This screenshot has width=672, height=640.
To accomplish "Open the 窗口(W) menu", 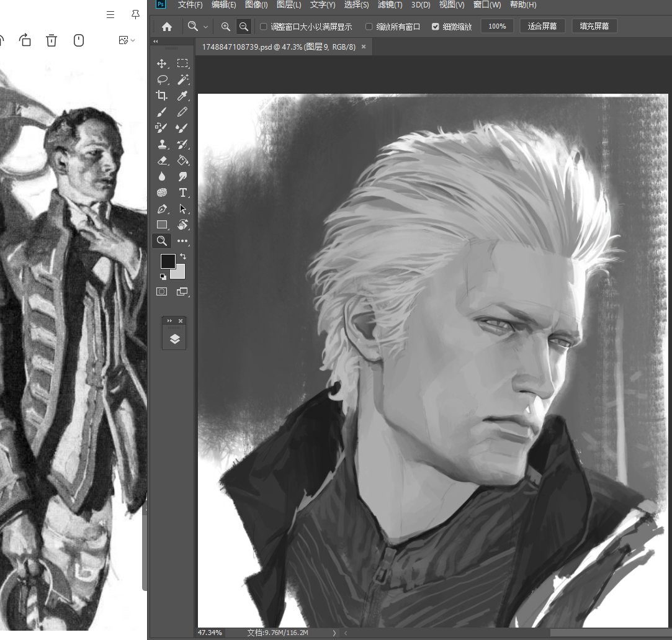I will (x=487, y=5).
